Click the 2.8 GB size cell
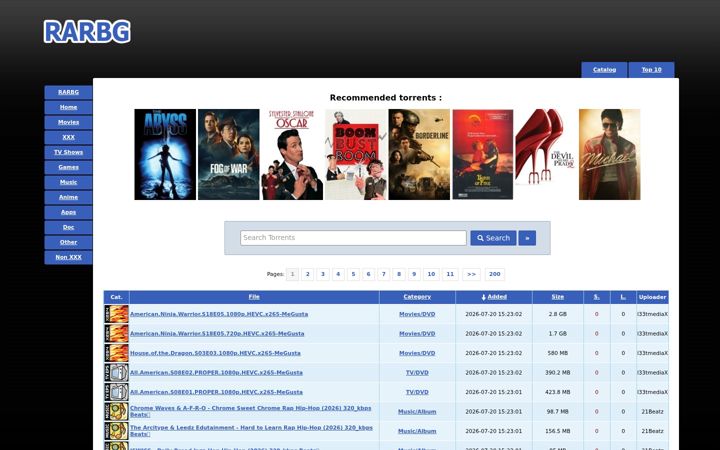Screen dimensions: 720x450 [x=557, y=314]
